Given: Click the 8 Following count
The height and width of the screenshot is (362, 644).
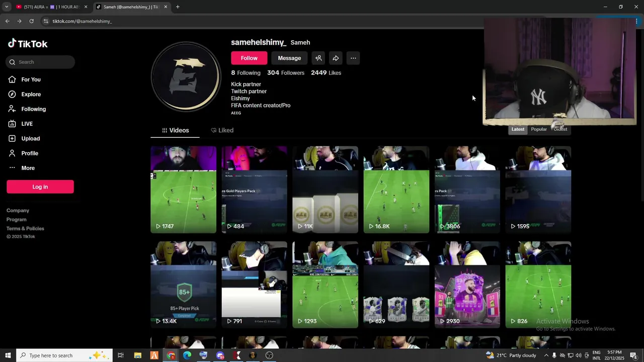Looking at the screenshot, I should pyautogui.click(x=246, y=73).
